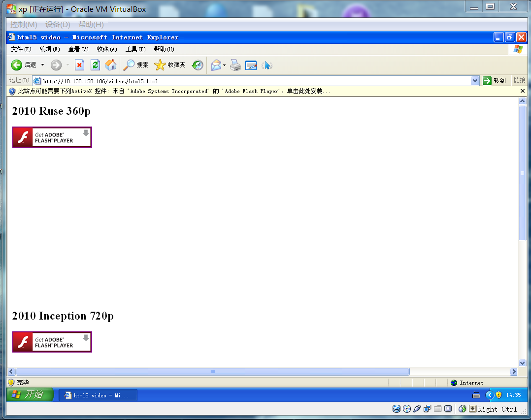Expand the Mail button dropdown arrow
This screenshot has height=420, width=531.
pyautogui.click(x=224, y=65)
